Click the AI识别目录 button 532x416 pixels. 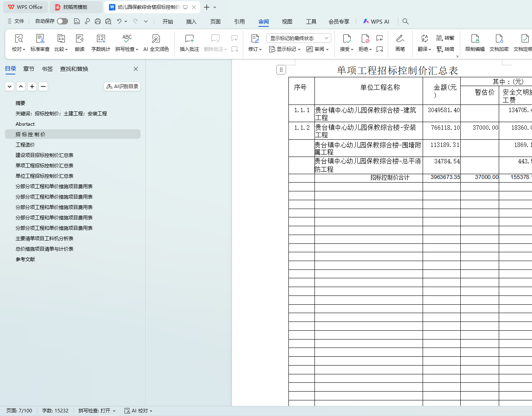click(122, 86)
